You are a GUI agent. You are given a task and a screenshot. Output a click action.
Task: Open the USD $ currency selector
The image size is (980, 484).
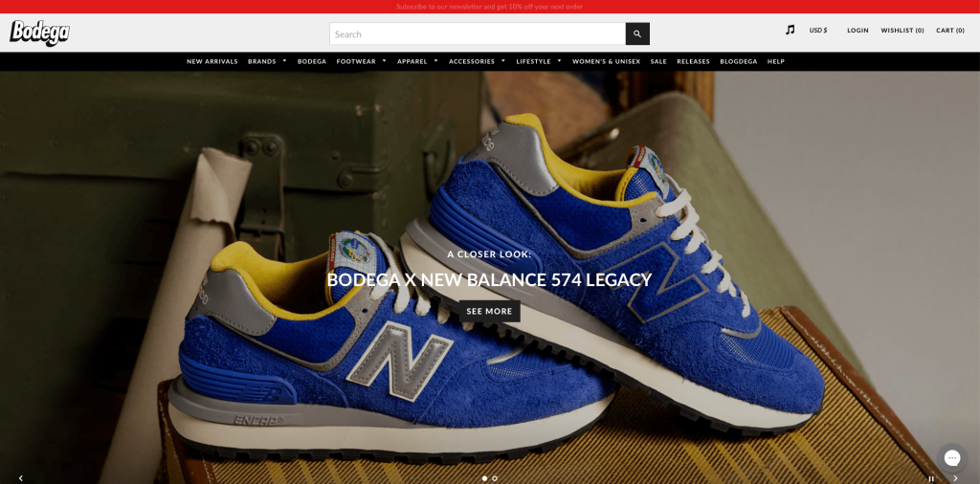818,30
